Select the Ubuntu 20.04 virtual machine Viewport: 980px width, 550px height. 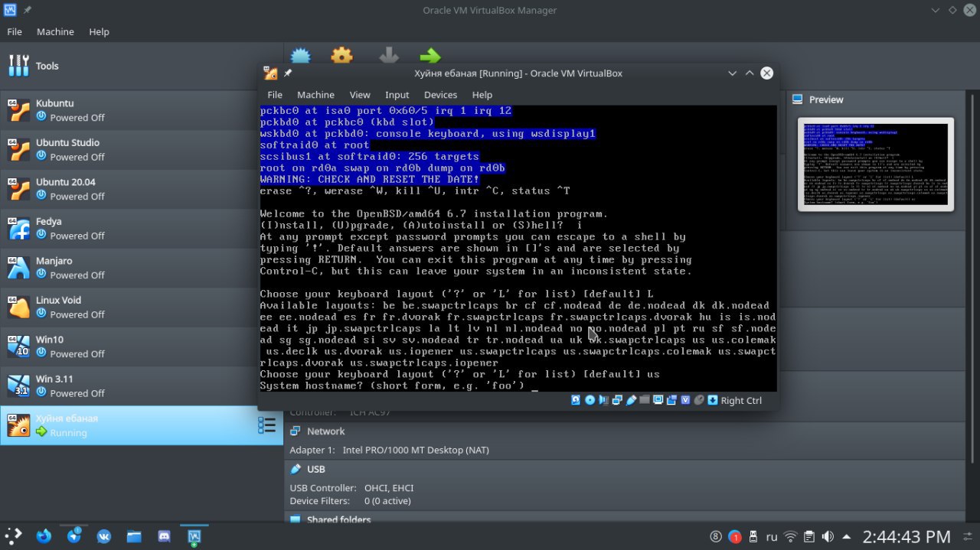[142, 189]
